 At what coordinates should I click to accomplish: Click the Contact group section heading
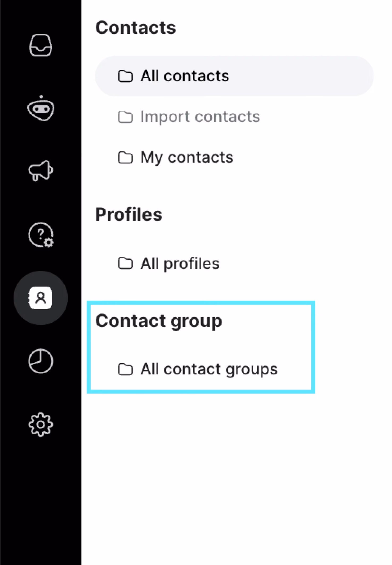pyautogui.click(x=159, y=322)
